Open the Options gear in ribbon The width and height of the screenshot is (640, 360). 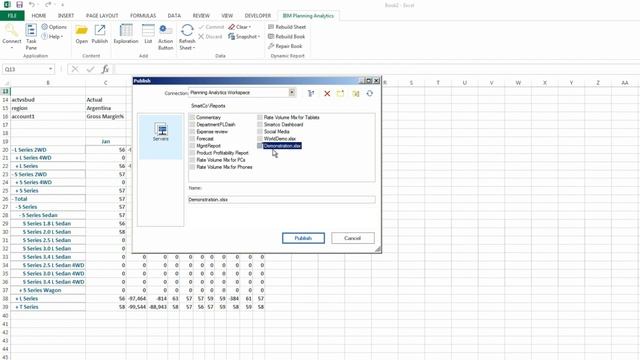click(x=44, y=27)
